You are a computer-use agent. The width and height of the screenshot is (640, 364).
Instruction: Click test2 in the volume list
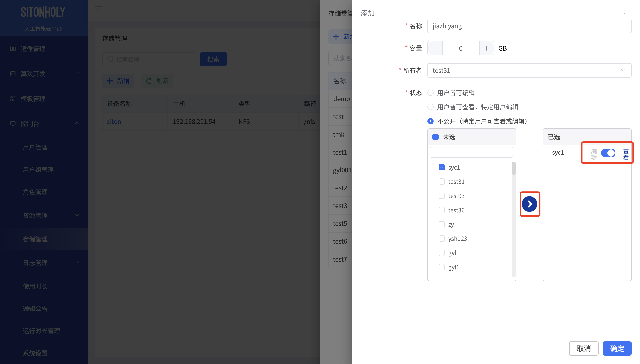click(x=340, y=188)
